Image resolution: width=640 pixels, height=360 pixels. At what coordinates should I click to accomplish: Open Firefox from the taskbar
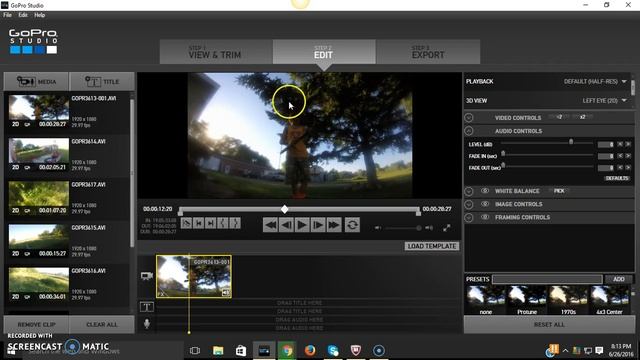pyautogui.click(x=310, y=350)
